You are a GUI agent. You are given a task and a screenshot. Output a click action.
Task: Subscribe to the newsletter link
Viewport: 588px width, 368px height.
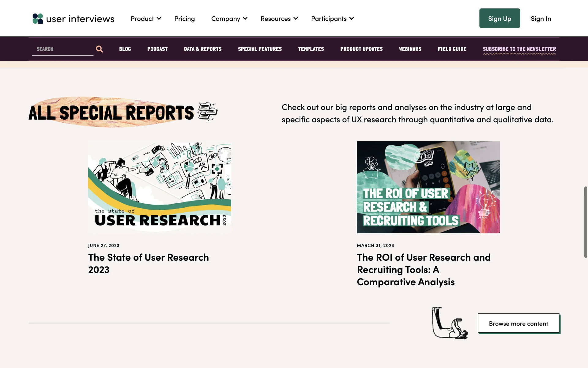pyautogui.click(x=519, y=49)
